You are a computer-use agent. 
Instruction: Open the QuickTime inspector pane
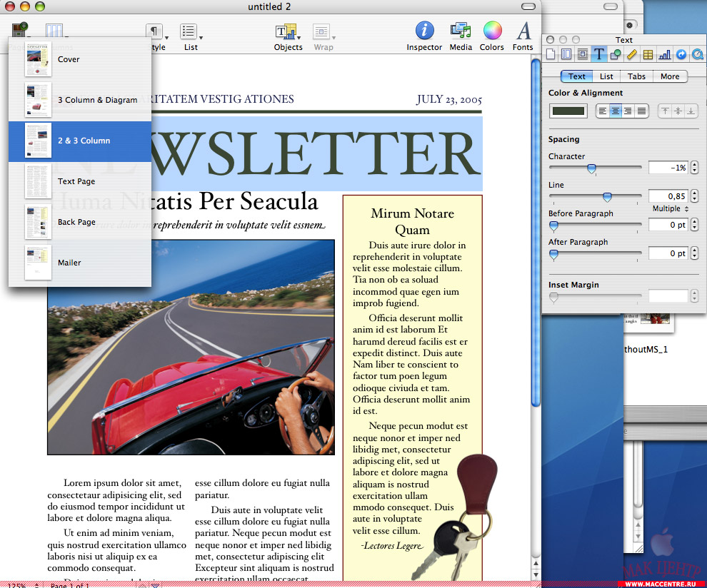698,54
